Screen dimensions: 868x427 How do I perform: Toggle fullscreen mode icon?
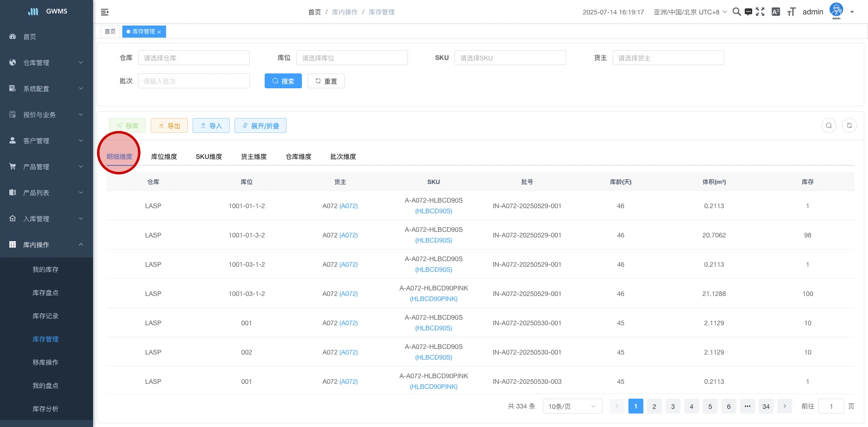coord(760,12)
